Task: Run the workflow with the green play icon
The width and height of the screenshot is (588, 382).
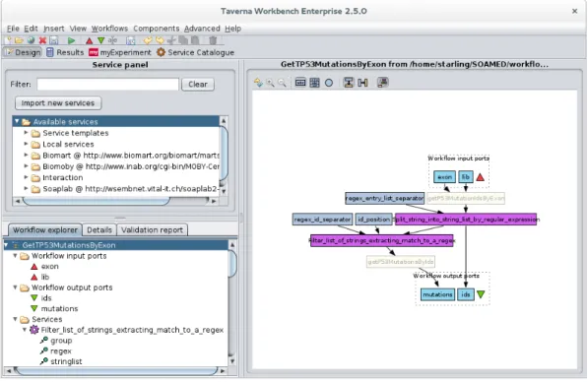Action: tap(71, 40)
